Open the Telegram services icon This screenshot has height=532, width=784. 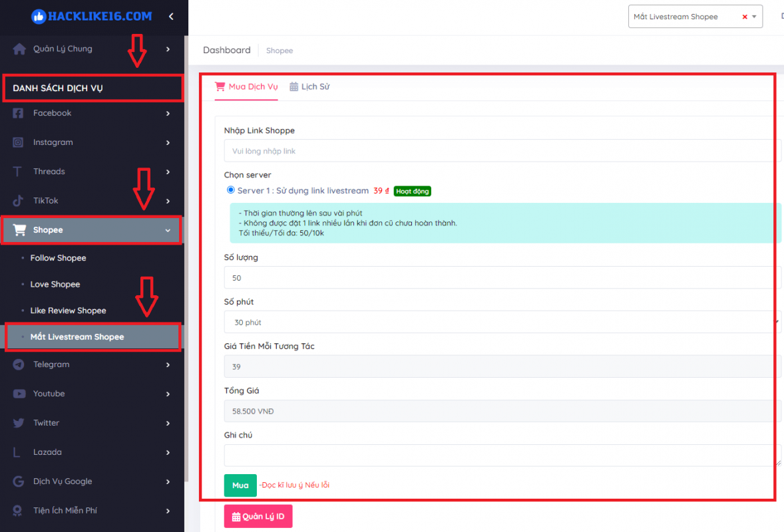pyautogui.click(x=18, y=364)
